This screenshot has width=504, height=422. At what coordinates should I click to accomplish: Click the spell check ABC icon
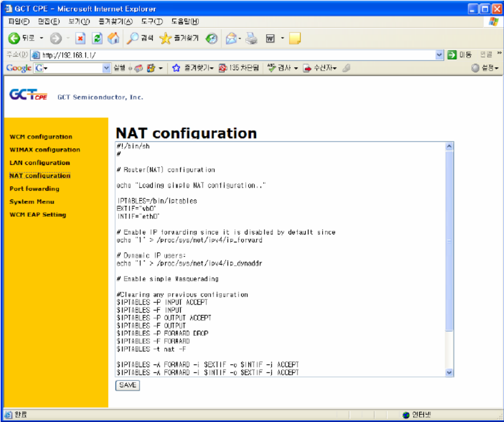[271, 68]
